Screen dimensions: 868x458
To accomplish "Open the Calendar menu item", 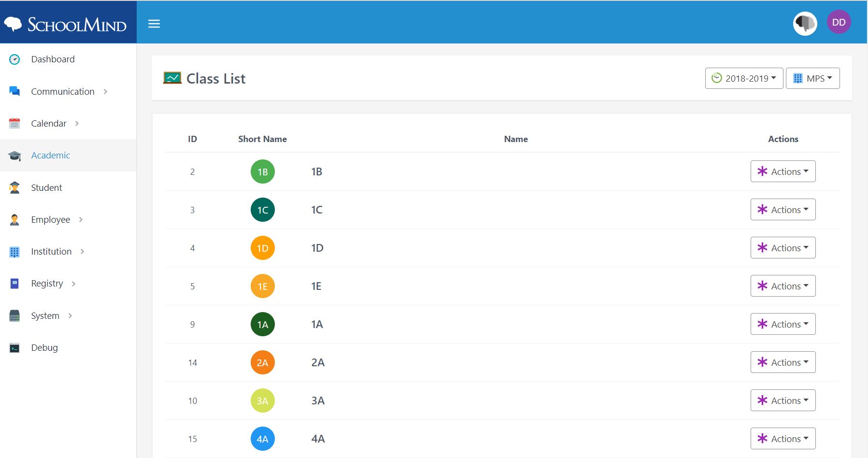I will pos(68,123).
